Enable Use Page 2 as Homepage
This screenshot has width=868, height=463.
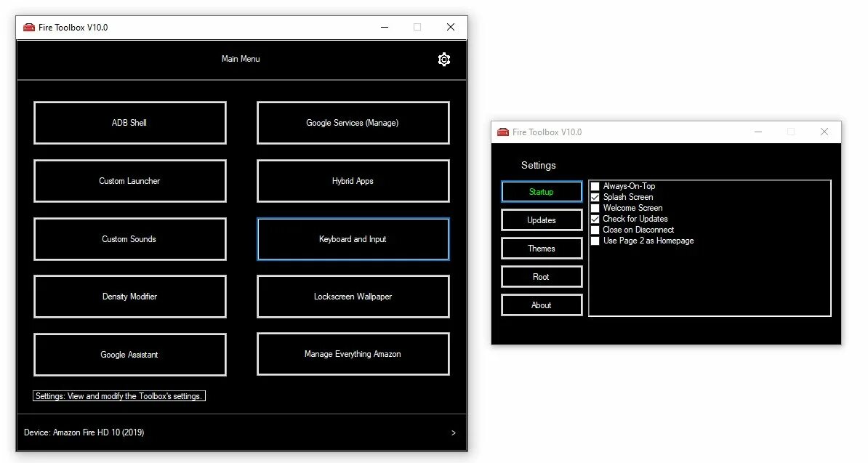[x=595, y=241]
